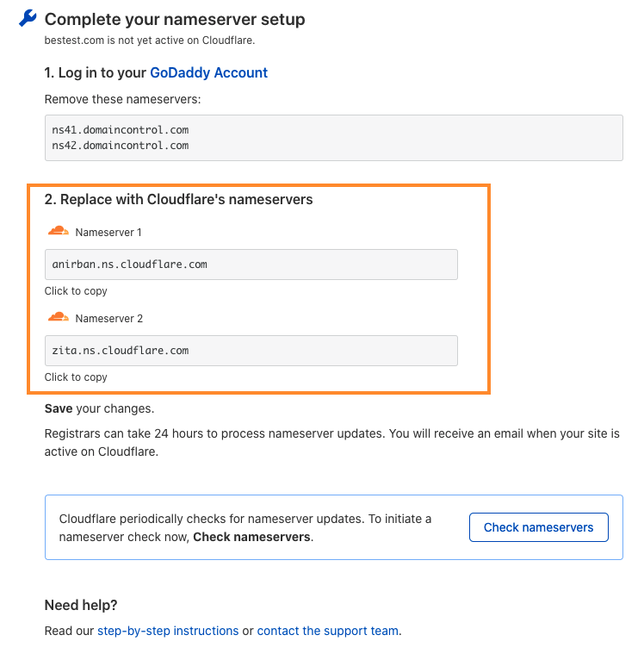
Task: Click the 'Replace with Cloudflare's nameservers' heading
Action: point(178,200)
